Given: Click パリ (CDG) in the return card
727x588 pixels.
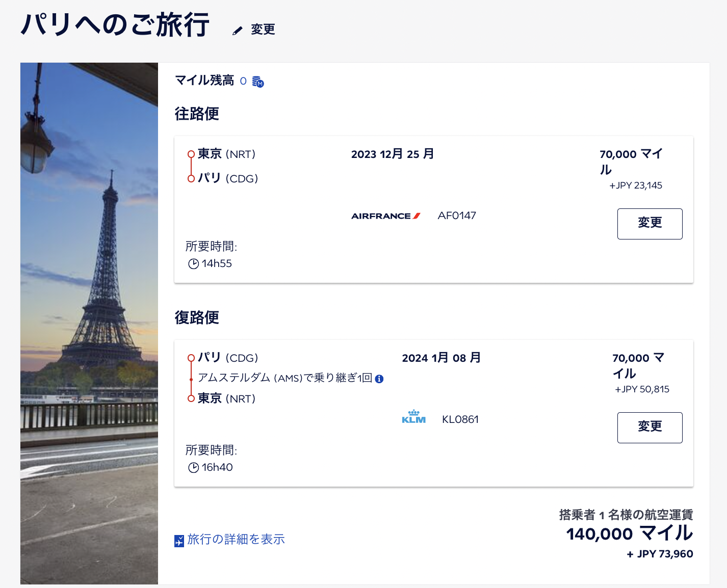Looking at the screenshot, I should click(228, 358).
